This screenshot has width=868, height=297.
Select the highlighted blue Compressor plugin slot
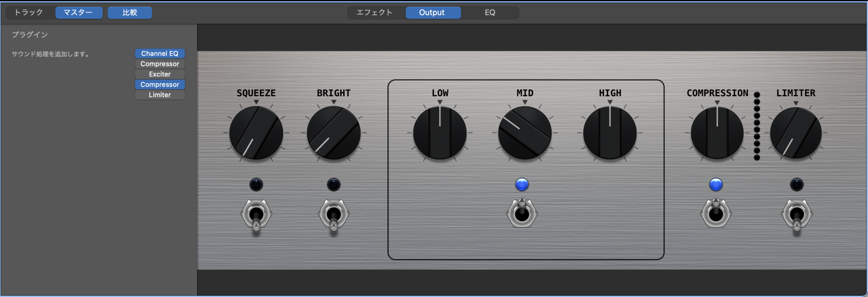pyautogui.click(x=160, y=85)
